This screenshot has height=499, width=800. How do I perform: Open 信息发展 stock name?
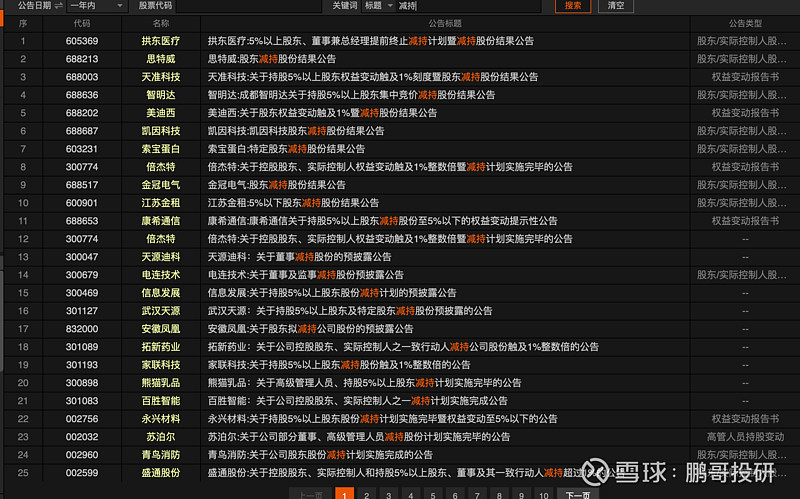point(161,293)
